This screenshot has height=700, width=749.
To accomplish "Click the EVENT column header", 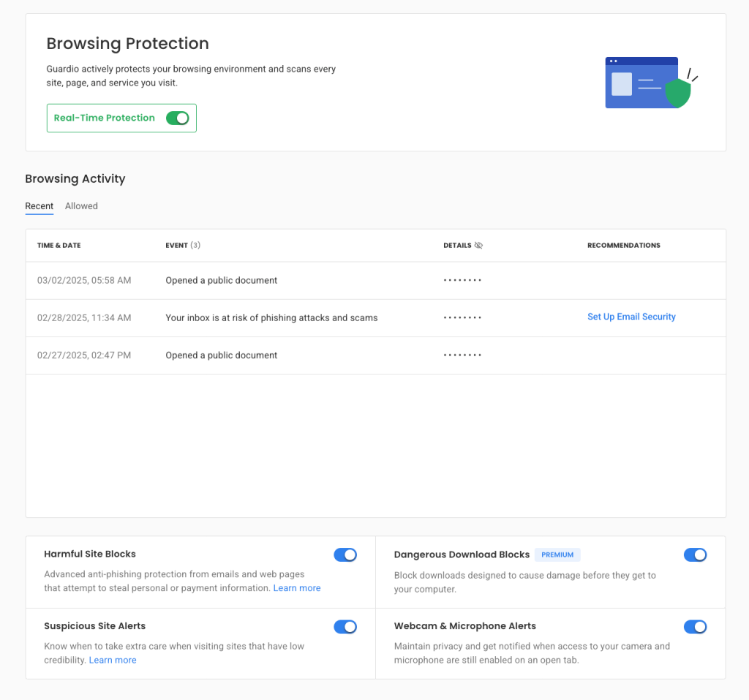I will coord(177,246).
